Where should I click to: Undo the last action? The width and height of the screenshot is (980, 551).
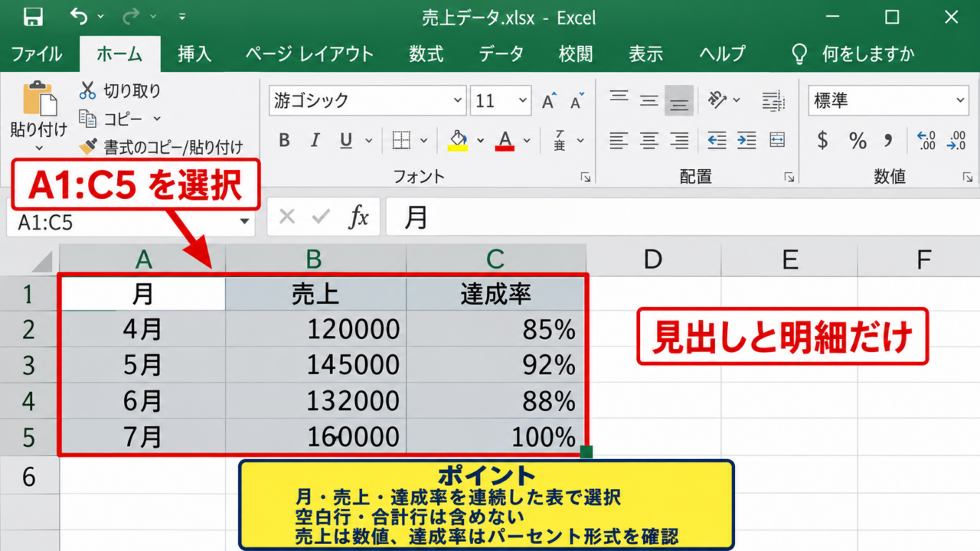(x=79, y=16)
